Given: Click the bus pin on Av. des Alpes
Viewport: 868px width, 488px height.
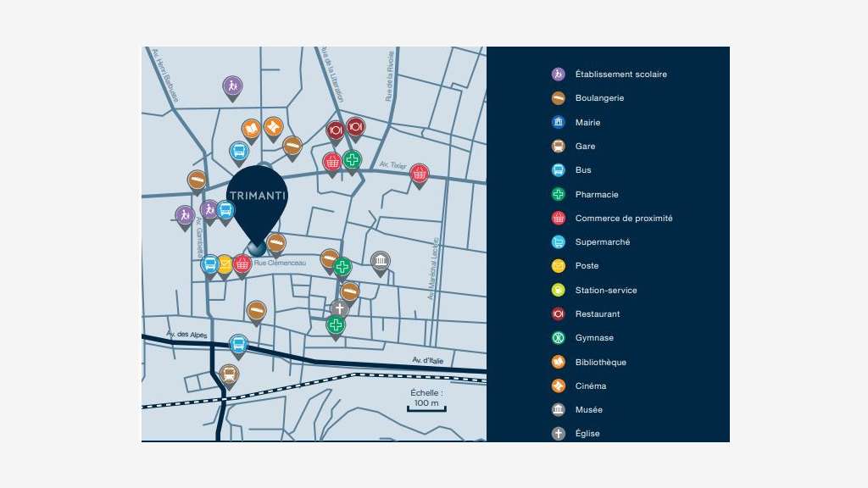Looking at the screenshot, I should tap(238, 346).
